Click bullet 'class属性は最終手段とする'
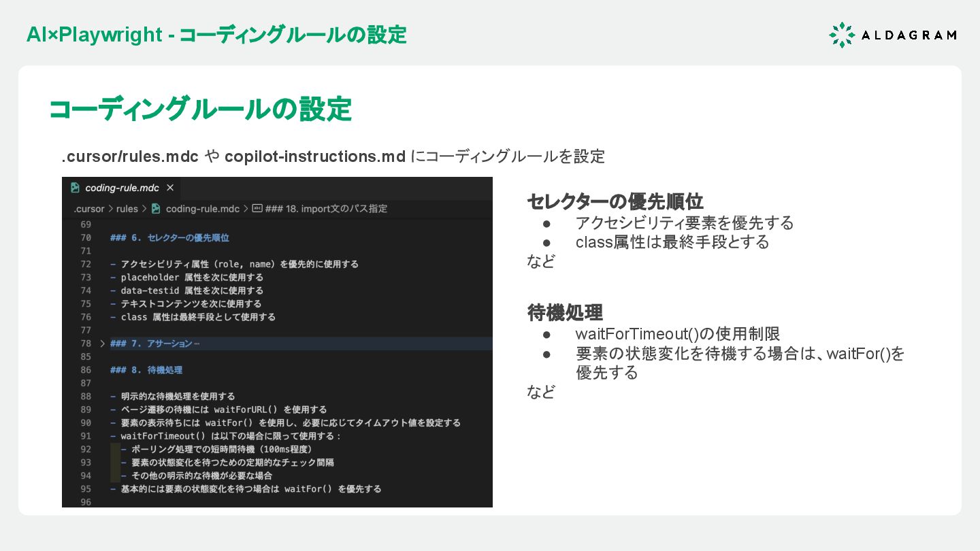 coord(672,242)
